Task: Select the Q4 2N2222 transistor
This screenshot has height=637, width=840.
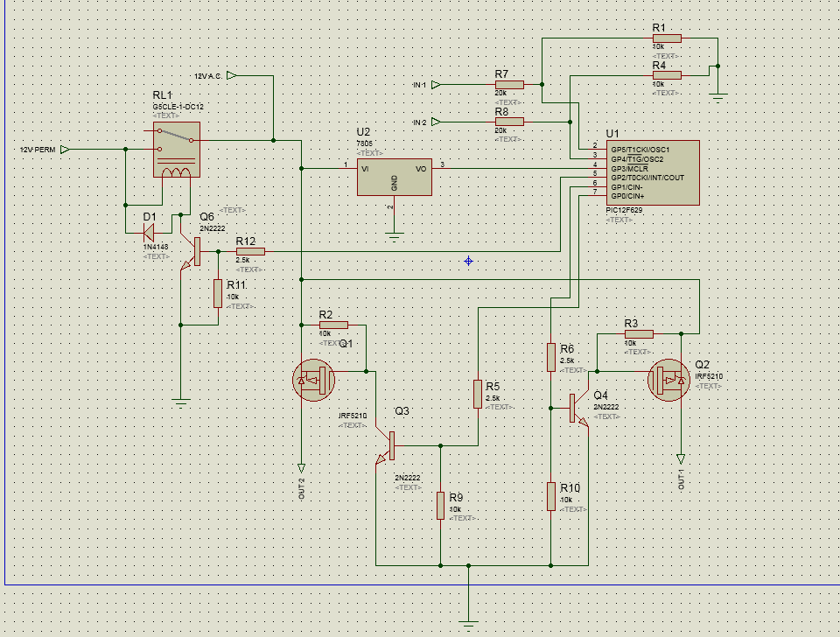Action: click(x=578, y=409)
